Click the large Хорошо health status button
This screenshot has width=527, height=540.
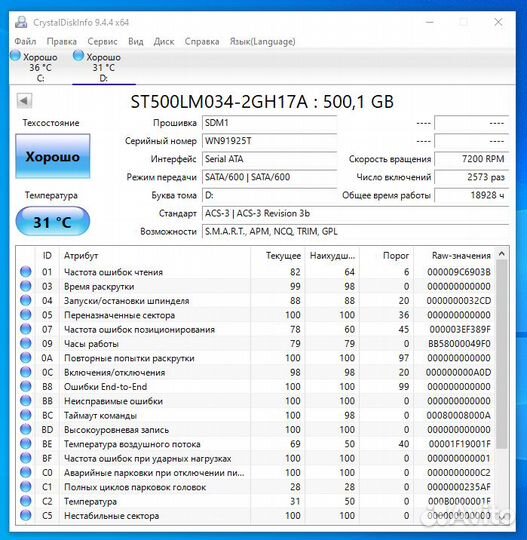click(x=53, y=157)
